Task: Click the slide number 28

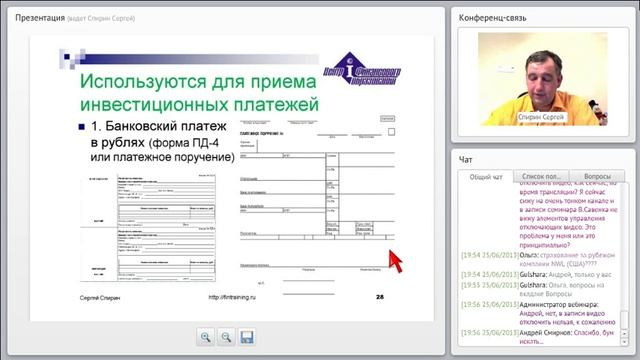Action: [x=380, y=297]
